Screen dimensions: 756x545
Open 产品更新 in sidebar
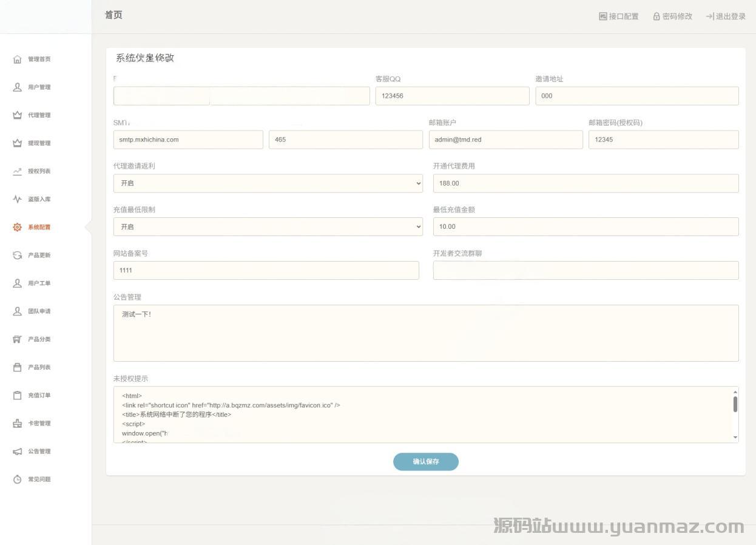39,255
